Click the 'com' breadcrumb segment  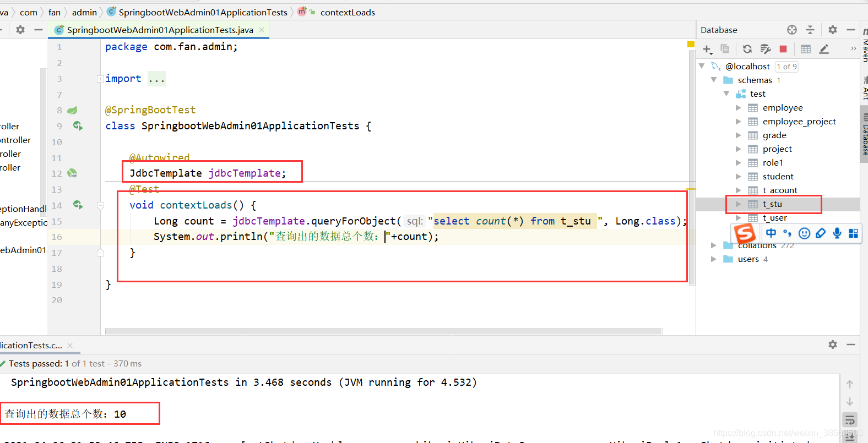click(29, 12)
